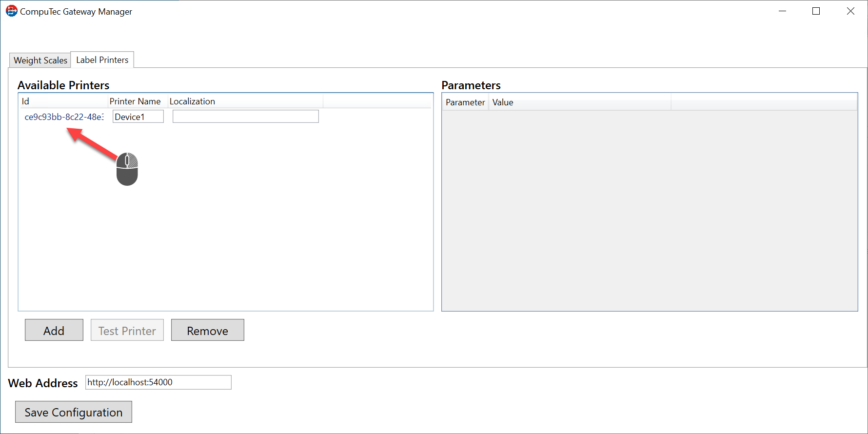Focus the empty Localization text box
Screen dimensions: 868x434
pyautogui.click(x=245, y=117)
